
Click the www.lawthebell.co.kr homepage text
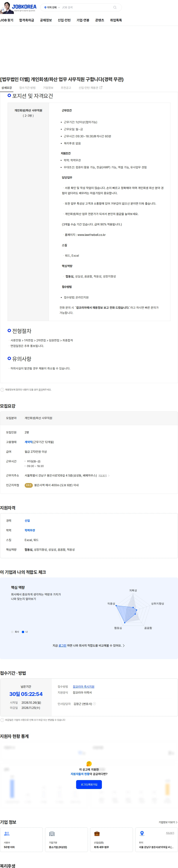(x=91, y=235)
